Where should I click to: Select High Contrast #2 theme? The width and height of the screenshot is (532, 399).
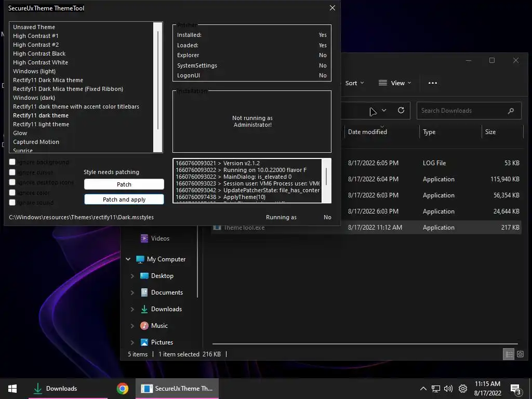point(36,45)
